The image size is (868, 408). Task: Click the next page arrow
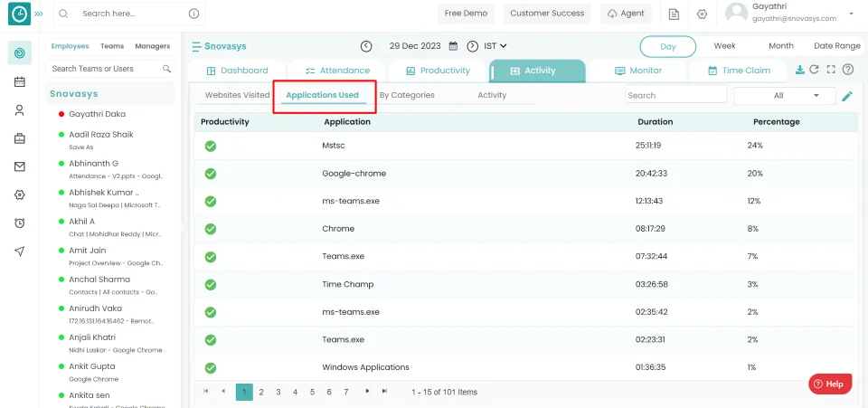point(367,391)
